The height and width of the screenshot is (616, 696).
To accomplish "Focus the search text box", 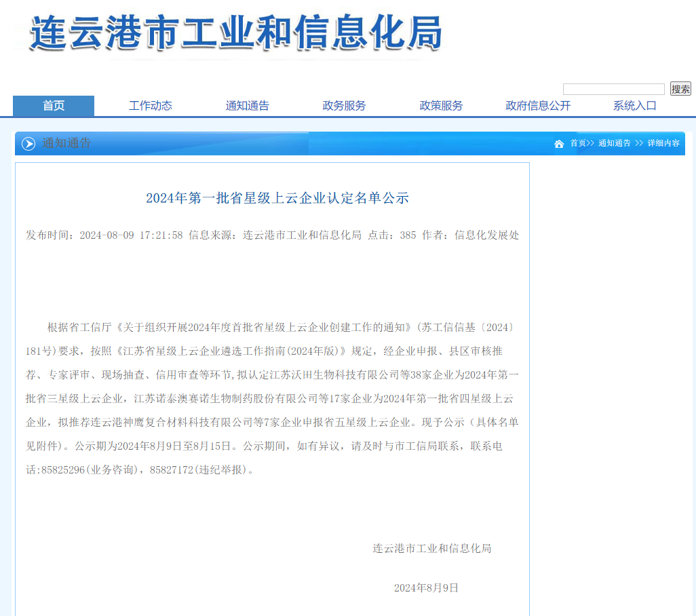I will pos(613,90).
